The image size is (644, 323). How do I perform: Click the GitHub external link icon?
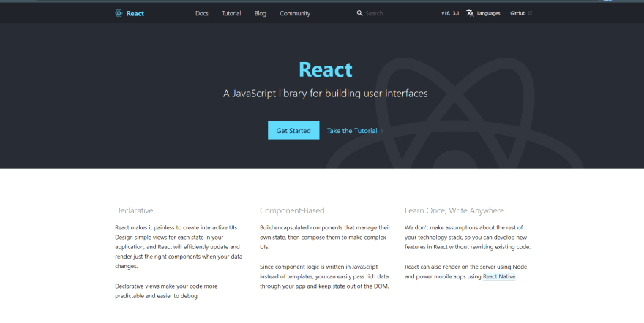(530, 13)
